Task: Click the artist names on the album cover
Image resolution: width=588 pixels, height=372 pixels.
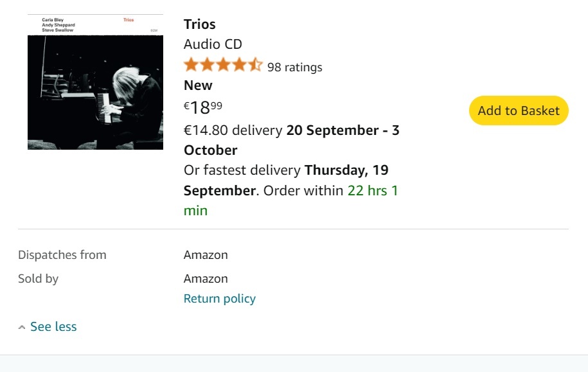Action: tap(57, 25)
